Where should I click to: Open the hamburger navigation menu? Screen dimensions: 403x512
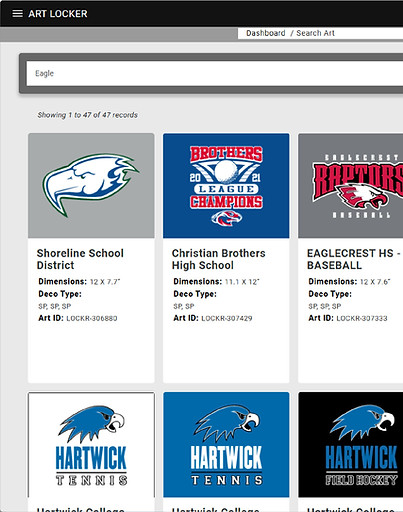click(17, 14)
